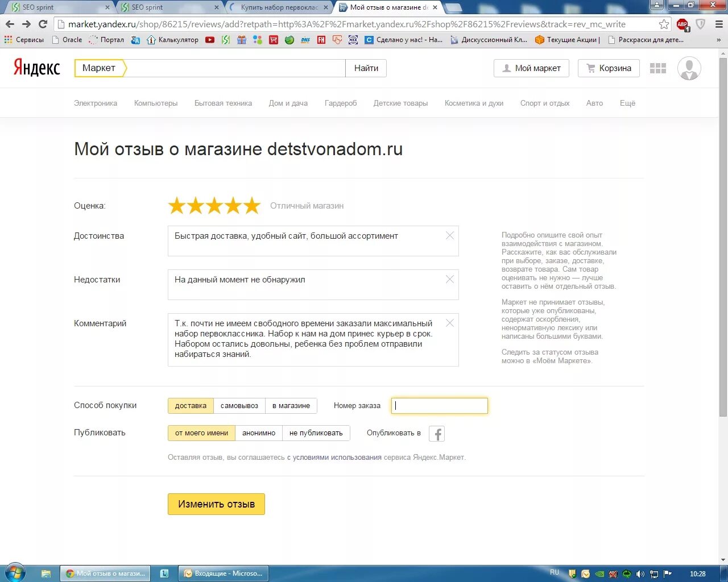The image size is (728, 582).
Task: Open the Текущие Акции bookmark
Action: [x=567, y=40]
